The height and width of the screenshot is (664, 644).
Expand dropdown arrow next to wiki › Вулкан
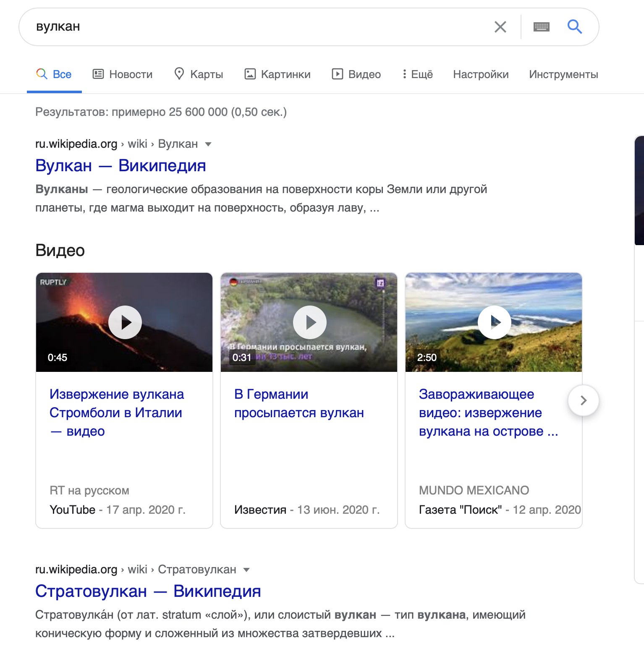(208, 144)
